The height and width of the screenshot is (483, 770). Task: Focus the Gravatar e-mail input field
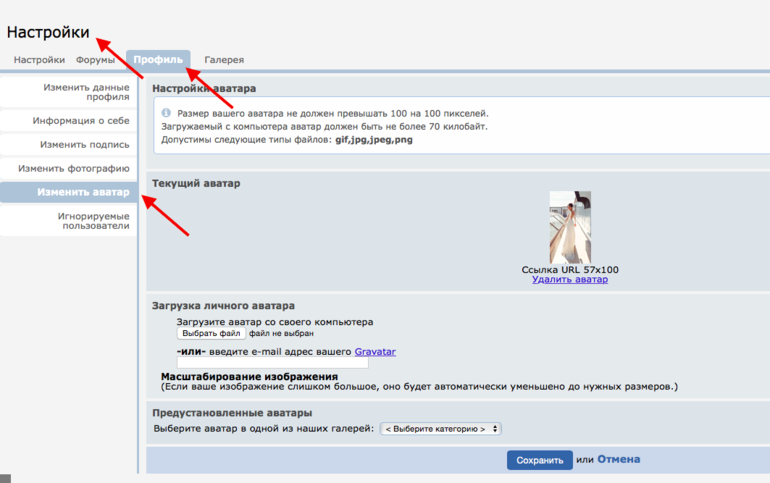(272, 364)
